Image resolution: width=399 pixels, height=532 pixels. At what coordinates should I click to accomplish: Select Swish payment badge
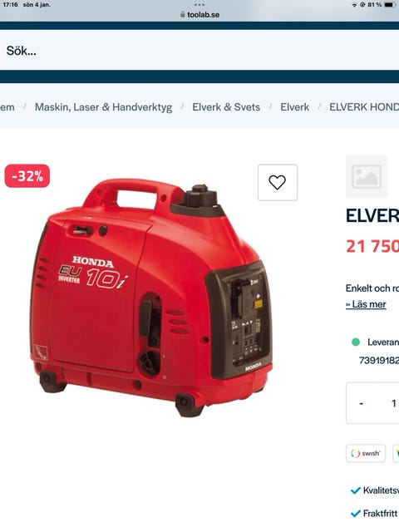pos(366,453)
